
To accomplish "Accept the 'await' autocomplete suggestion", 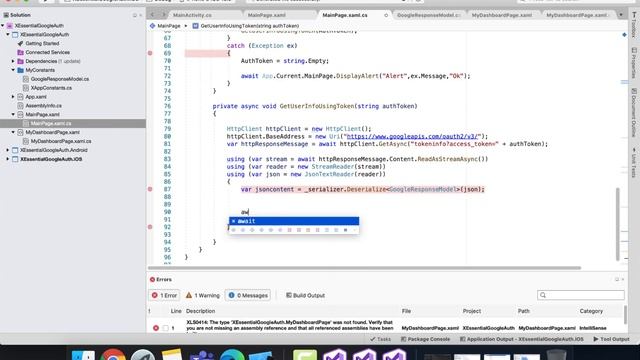I will tap(294, 221).
